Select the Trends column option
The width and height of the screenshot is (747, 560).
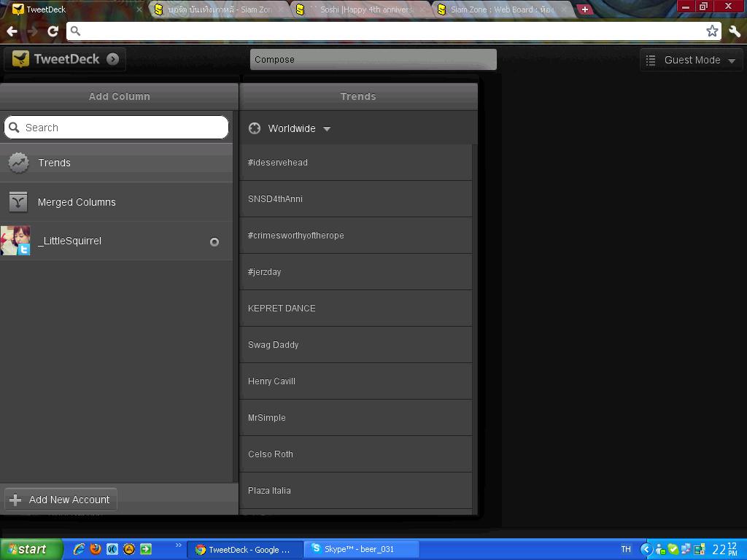pyautogui.click(x=116, y=163)
